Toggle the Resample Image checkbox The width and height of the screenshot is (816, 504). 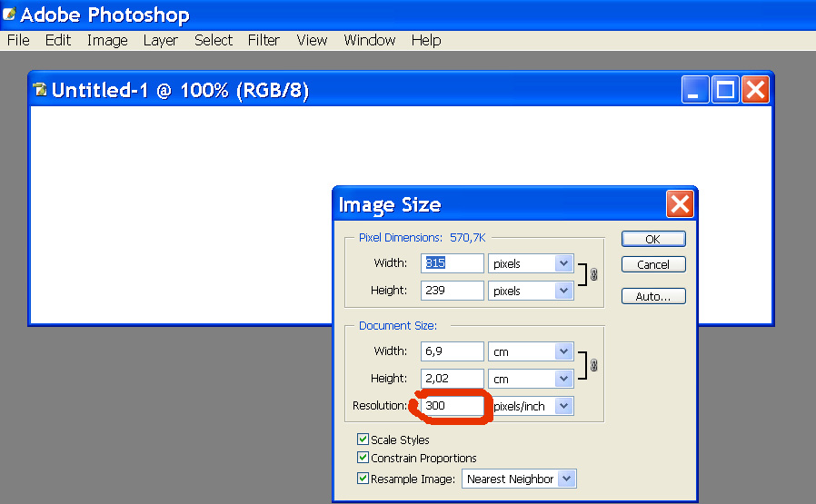[x=363, y=478]
